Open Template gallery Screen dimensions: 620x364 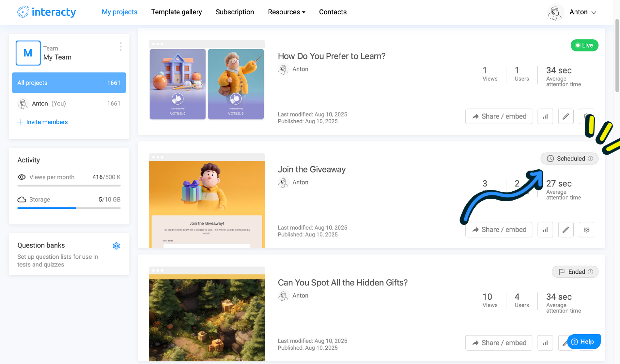pyautogui.click(x=177, y=12)
